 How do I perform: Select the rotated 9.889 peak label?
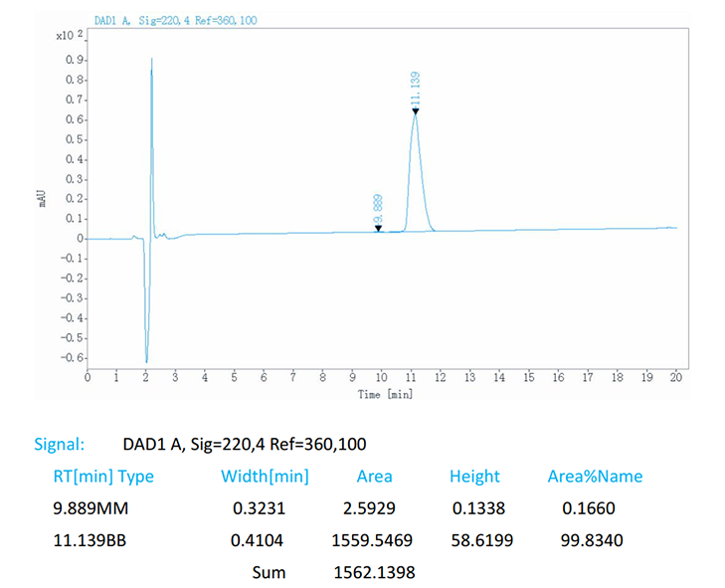point(378,207)
